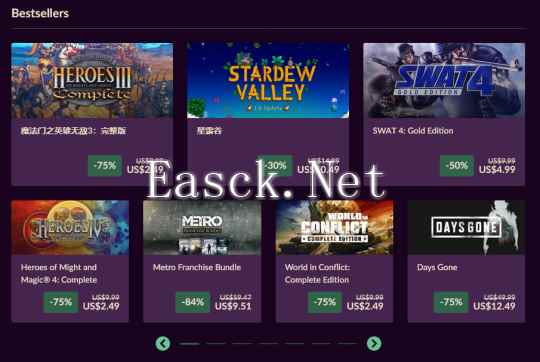Go to previous bestsellers carousel page

coord(163,343)
